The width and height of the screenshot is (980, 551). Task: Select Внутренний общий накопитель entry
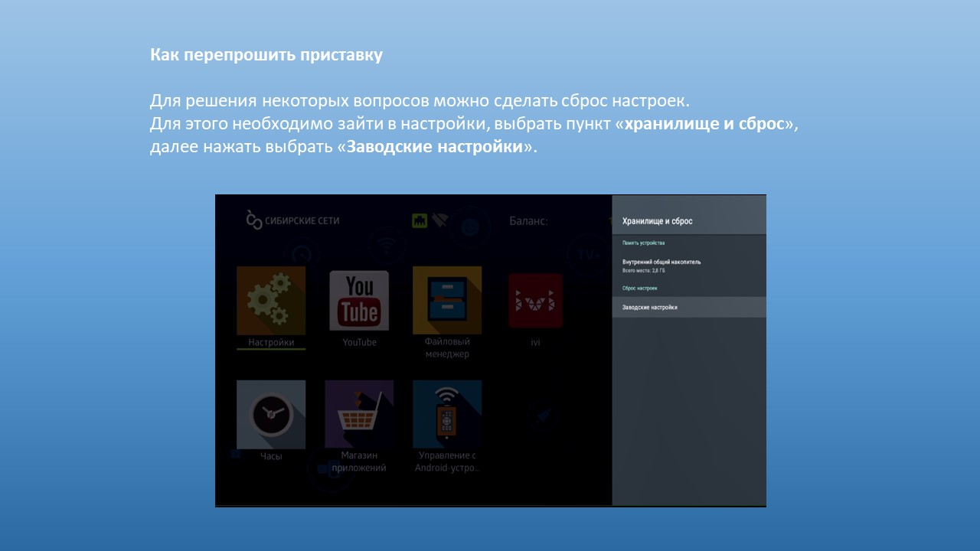(x=689, y=266)
